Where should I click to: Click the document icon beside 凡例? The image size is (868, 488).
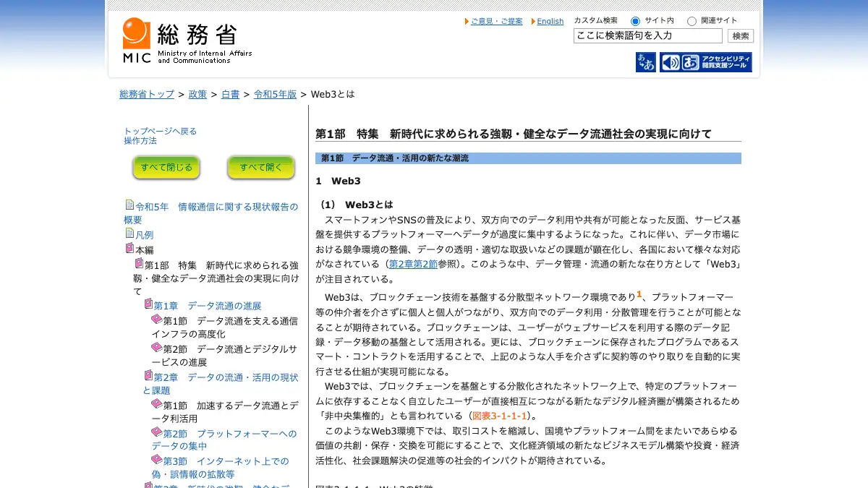(x=129, y=234)
